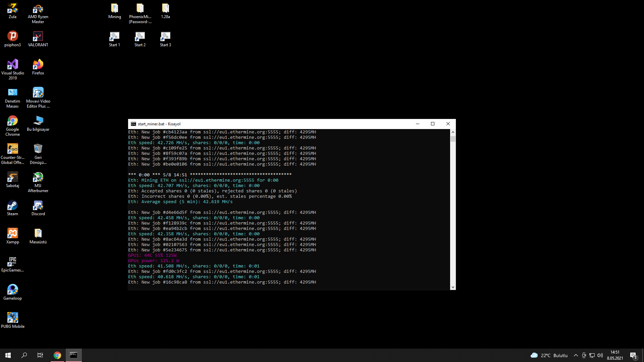
Task: Select the Xampp desktop icon
Action: click(12, 234)
